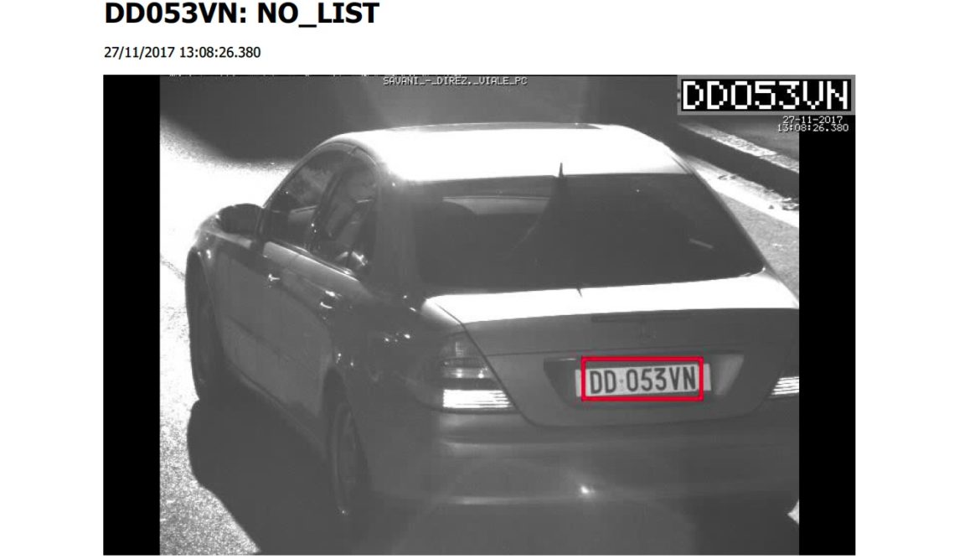
Task: Click the car's left tail light
Action: pyautogui.click(x=469, y=375)
